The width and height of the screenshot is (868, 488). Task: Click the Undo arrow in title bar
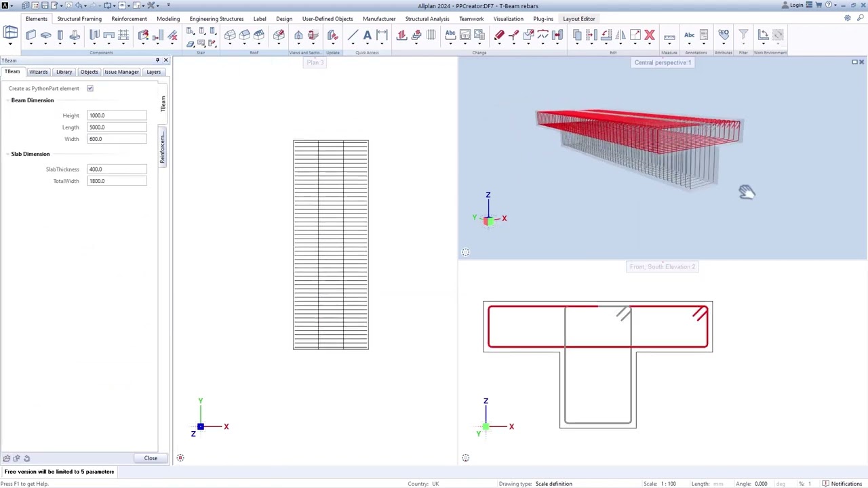[x=78, y=5]
